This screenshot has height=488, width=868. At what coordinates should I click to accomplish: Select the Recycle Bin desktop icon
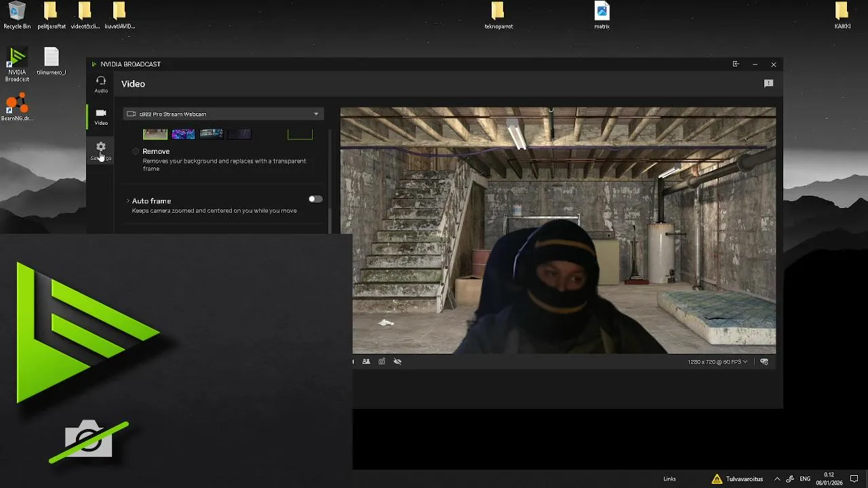click(x=17, y=16)
